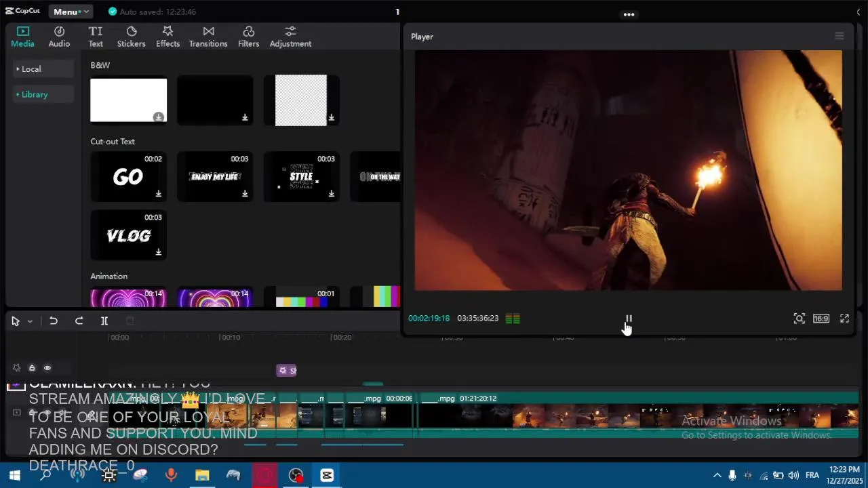Expand the Local media section

(x=43, y=68)
